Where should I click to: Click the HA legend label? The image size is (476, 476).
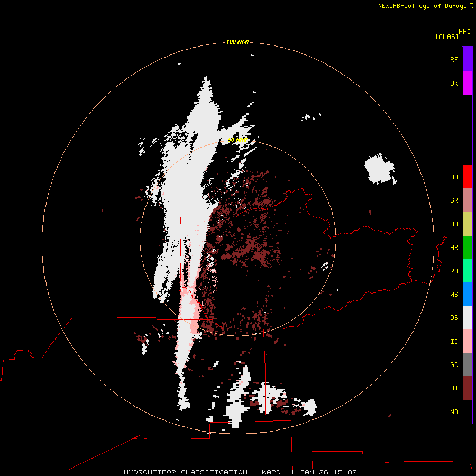coord(454,177)
